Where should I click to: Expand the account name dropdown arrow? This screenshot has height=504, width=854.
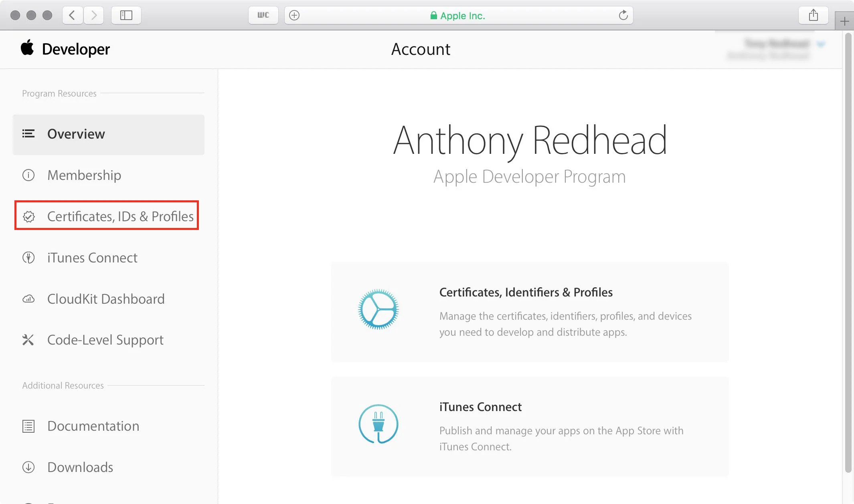click(x=821, y=44)
